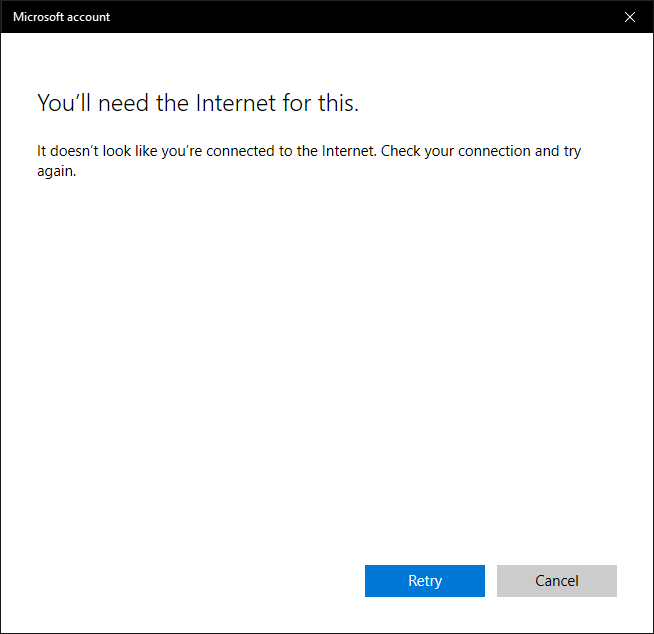The image size is (654, 634).
Task: Select the 'You'll need the Internet for this.' heading
Action: (x=198, y=103)
